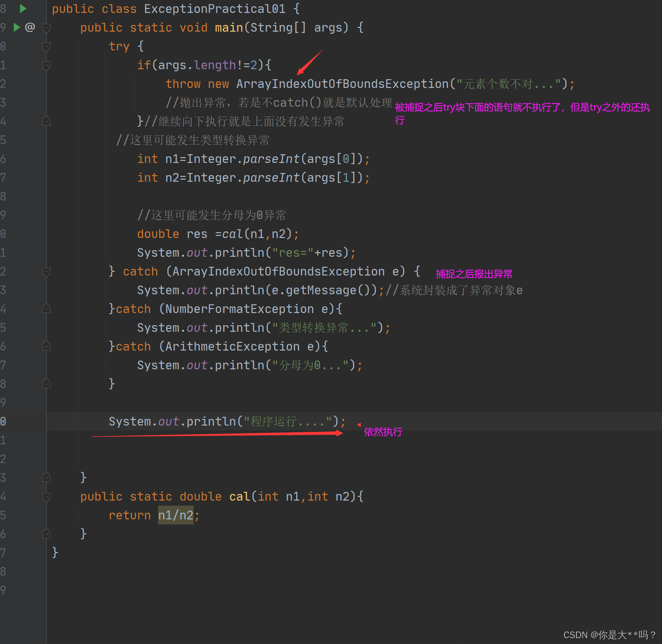This screenshot has height=644, width=662.
Task: Click the class name ExceptionPractical01
Action: 215,9
